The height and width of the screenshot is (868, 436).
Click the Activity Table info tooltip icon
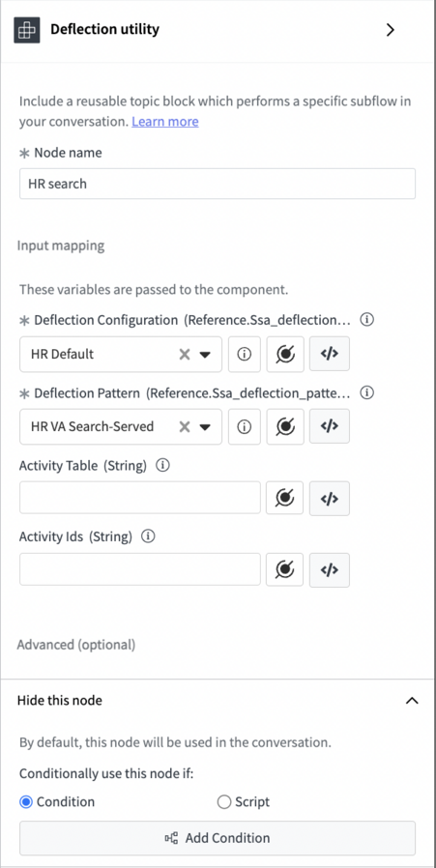162,466
